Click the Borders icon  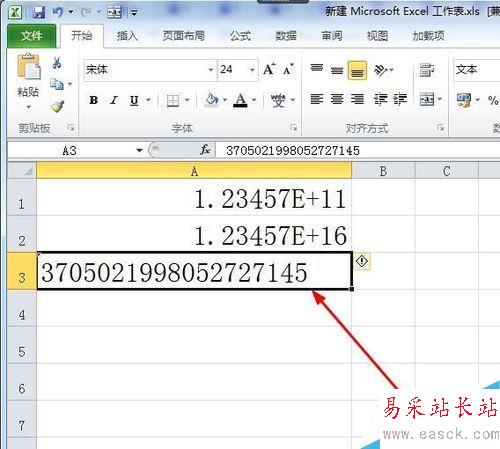pyautogui.click(x=173, y=100)
